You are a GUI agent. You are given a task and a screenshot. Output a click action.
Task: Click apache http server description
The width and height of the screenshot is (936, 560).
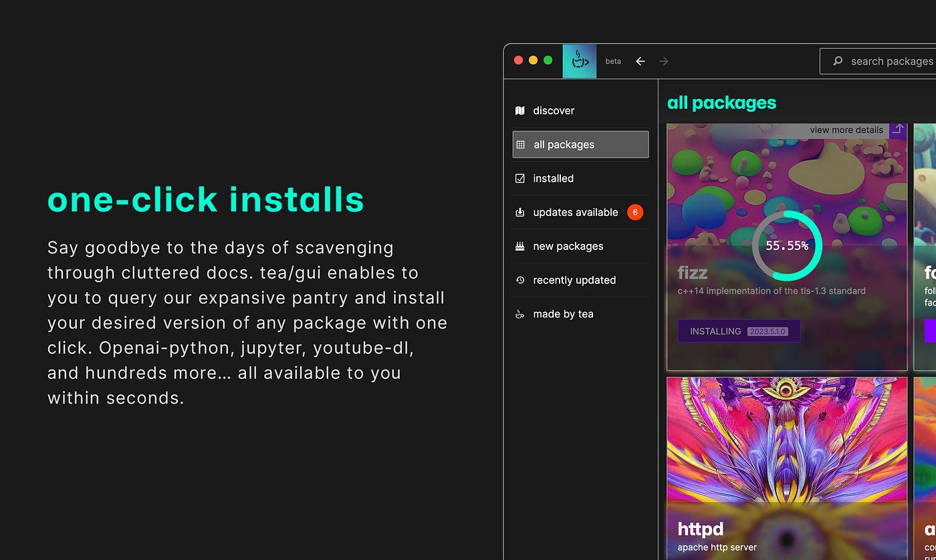(717, 547)
